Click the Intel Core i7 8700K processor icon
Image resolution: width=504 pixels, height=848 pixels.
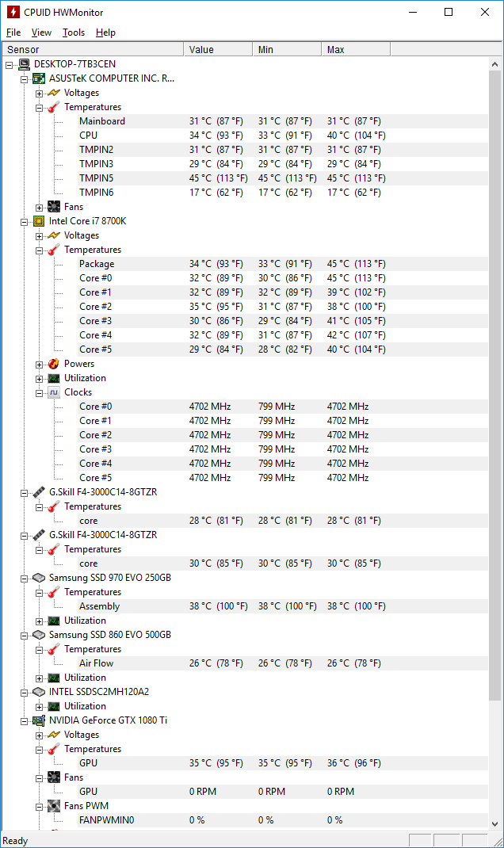39,221
